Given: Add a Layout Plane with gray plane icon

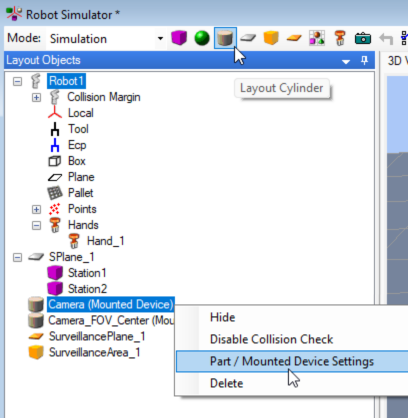Looking at the screenshot, I should pyautogui.click(x=248, y=38).
